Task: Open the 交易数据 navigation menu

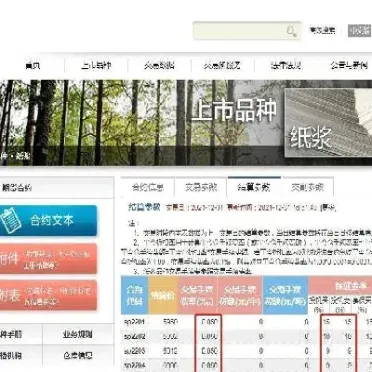Action: point(159,66)
